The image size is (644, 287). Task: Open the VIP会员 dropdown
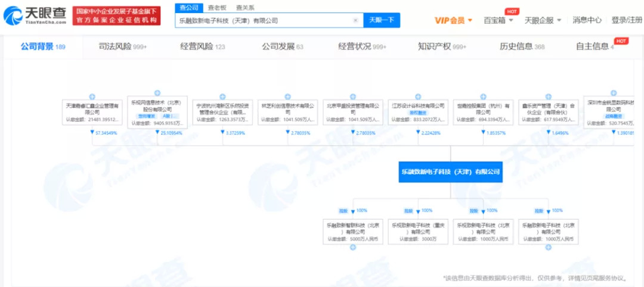pos(453,20)
